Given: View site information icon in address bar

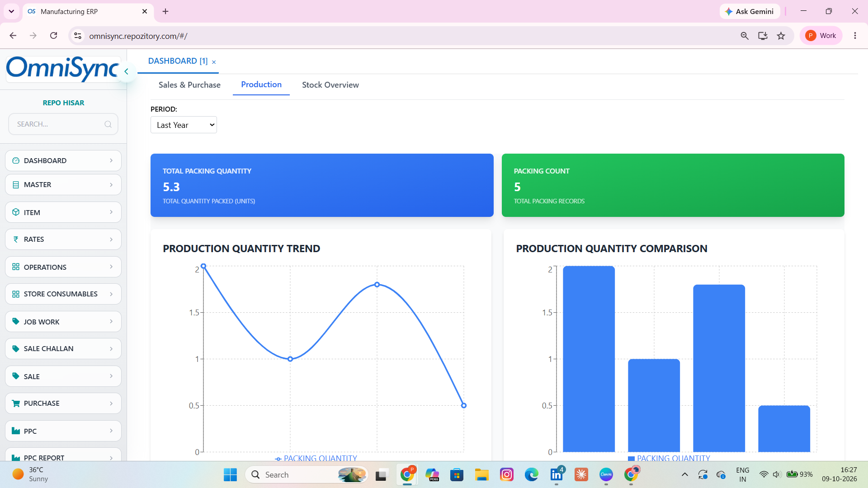Looking at the screenshot, I should pos(78,36).
